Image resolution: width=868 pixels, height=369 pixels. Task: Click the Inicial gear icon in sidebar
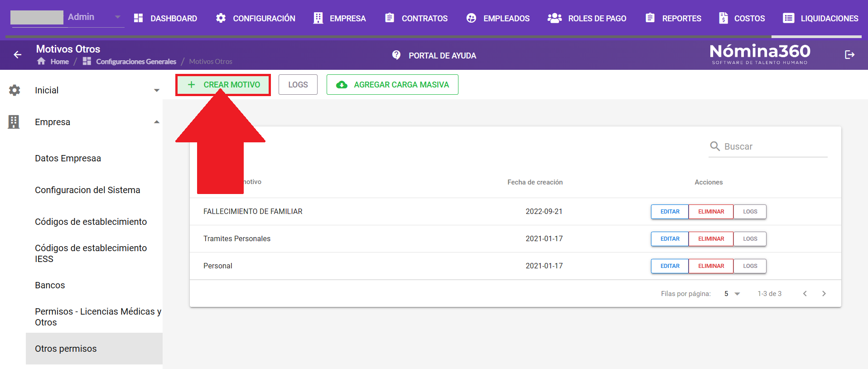click(14, 90)
